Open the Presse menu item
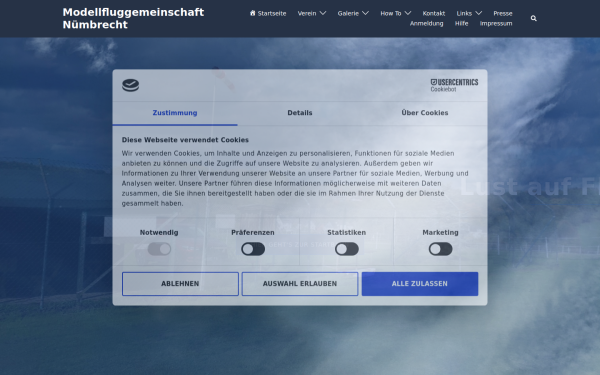Viewport: 600px width, 375px height. tap(503, 13)
